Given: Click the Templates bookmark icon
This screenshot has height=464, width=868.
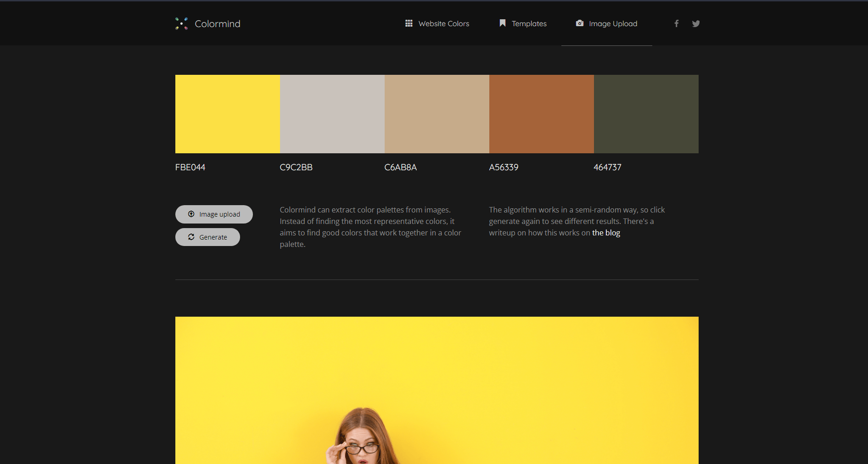Looking at the screenshot, I should 503,23.
